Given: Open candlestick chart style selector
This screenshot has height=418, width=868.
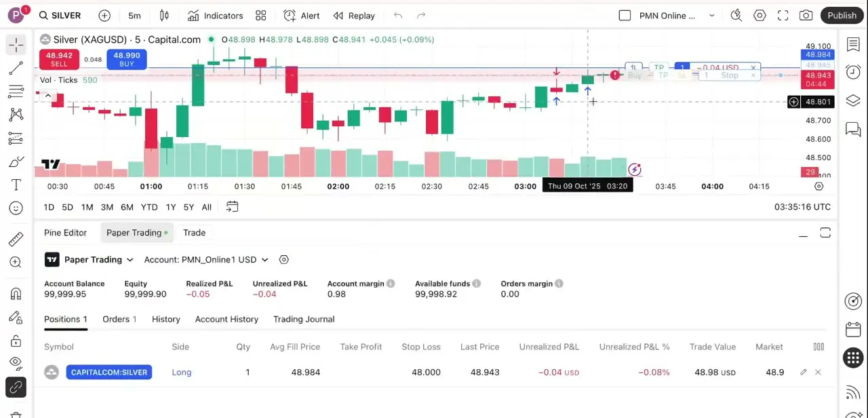Looking at the screenshot, I should (164, 16).
